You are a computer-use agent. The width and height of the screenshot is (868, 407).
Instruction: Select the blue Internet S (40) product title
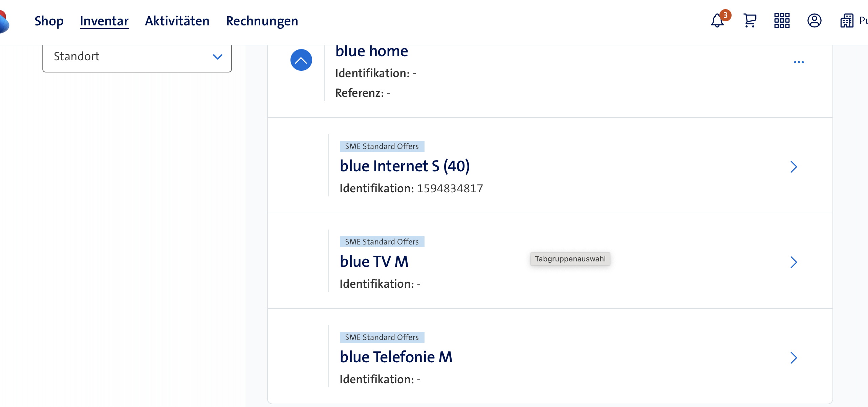point(405,166)
